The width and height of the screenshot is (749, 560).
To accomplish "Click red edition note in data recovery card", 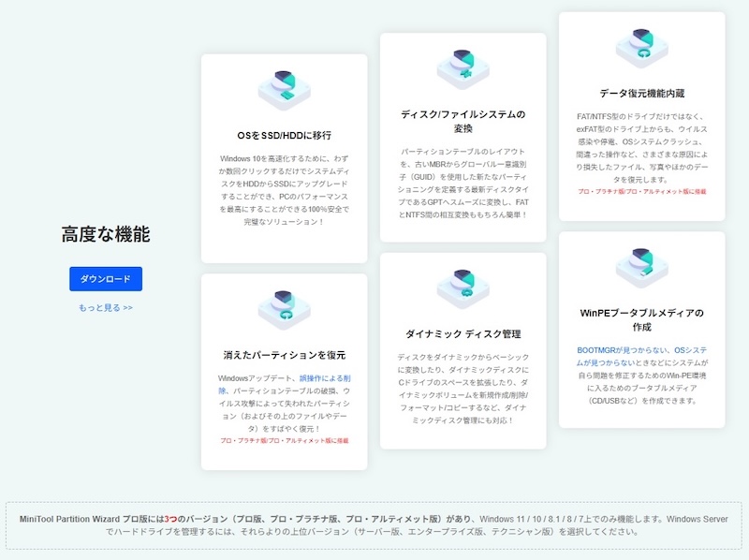I will click(641, 191).
